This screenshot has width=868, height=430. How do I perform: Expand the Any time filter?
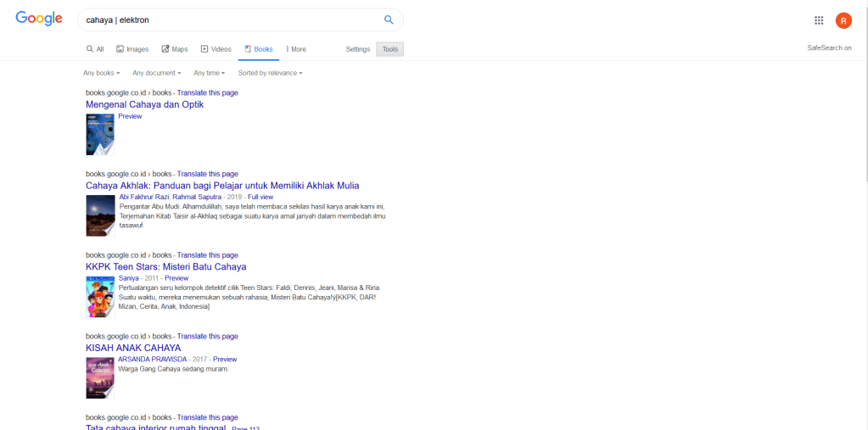click(x=209, y=73)
